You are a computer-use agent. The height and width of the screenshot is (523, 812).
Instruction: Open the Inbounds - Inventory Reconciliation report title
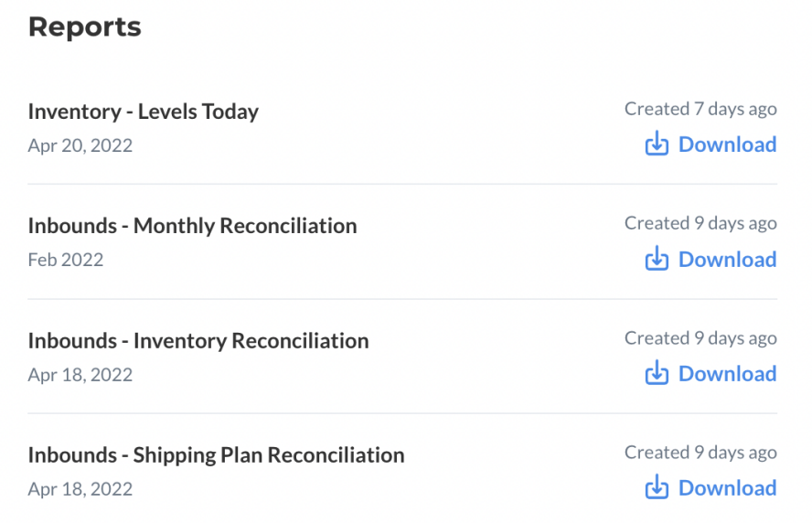[198, 341]
